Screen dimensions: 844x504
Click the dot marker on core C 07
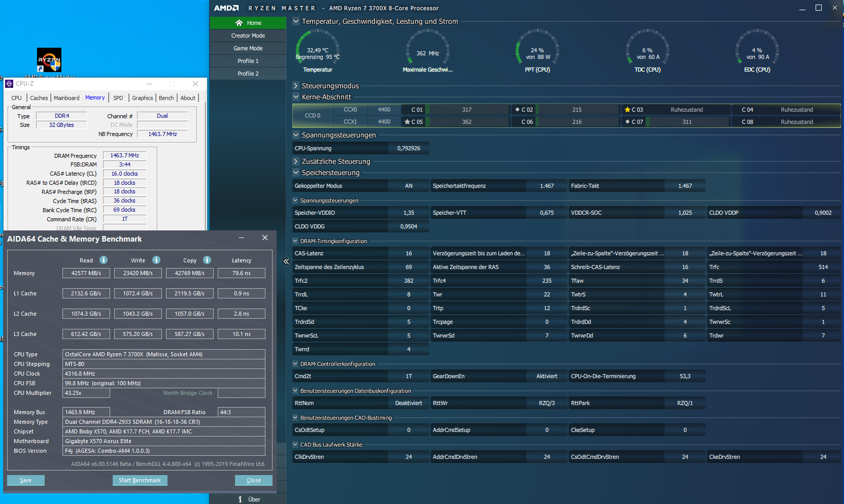pyautogui.click(x=627, y=122)
